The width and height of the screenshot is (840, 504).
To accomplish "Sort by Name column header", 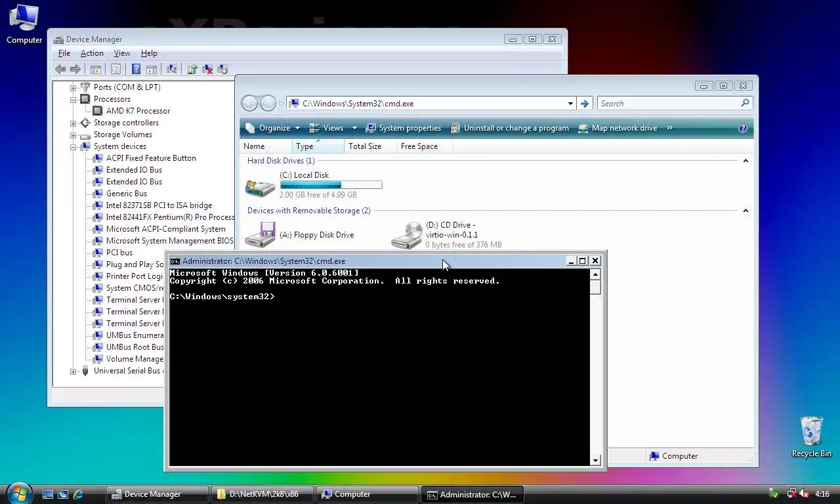I will 266,146.
